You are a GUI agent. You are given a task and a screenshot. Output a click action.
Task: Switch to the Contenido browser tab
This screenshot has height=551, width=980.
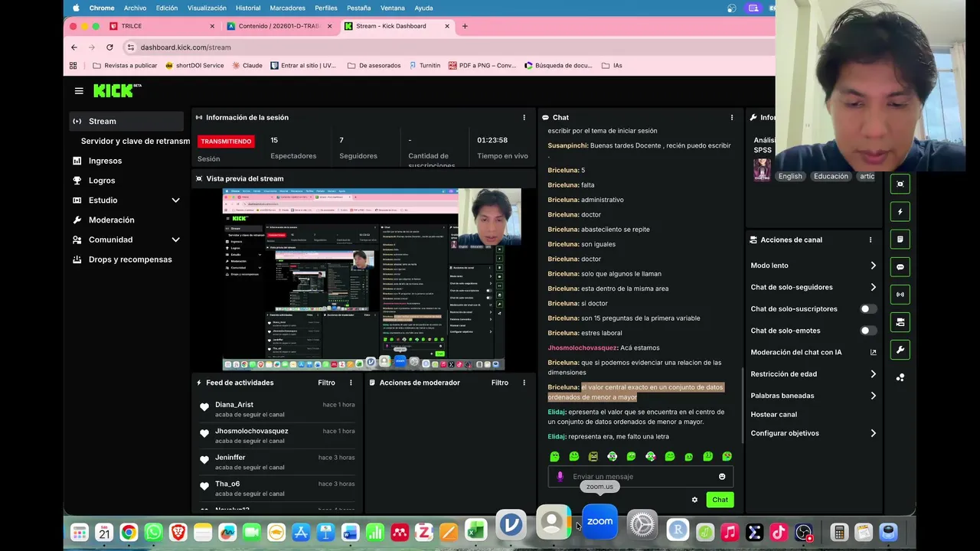279,26
